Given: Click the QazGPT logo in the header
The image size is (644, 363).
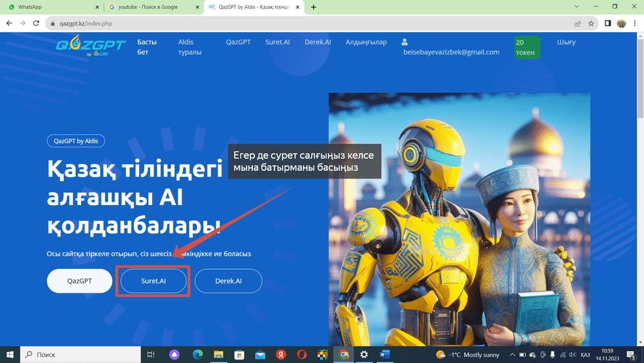Looking at the screenshot, I should point(82,46).
